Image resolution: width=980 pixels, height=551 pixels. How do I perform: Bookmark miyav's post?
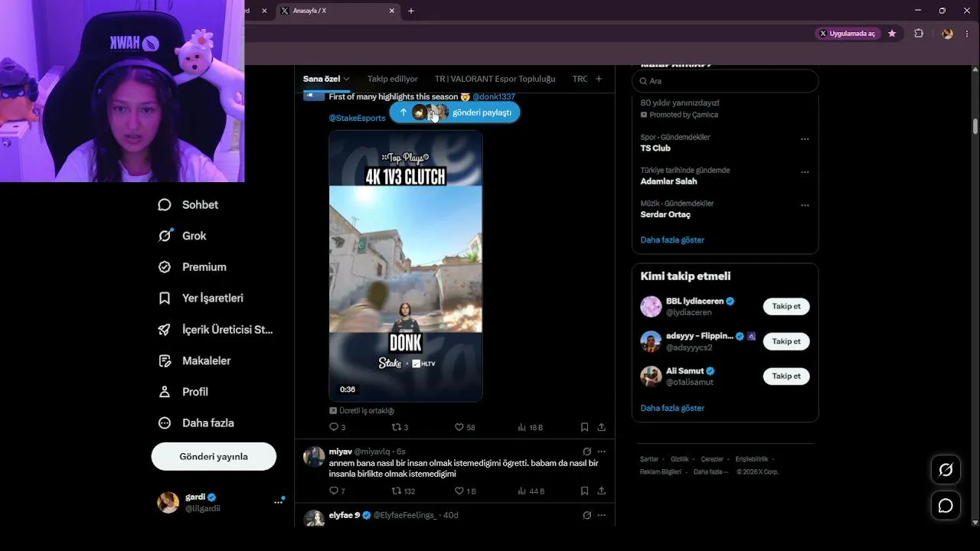[584, 491]
